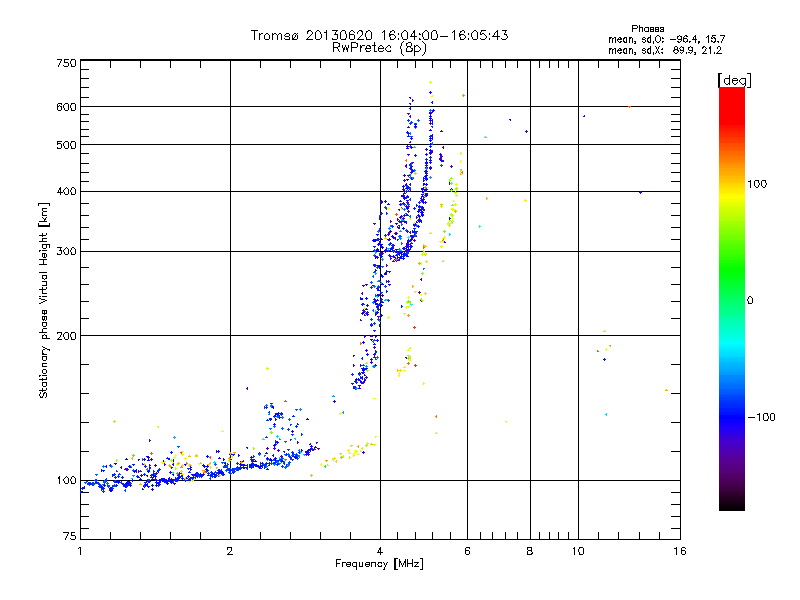Click the 'Frequency [MHz]' axis label

379,564
